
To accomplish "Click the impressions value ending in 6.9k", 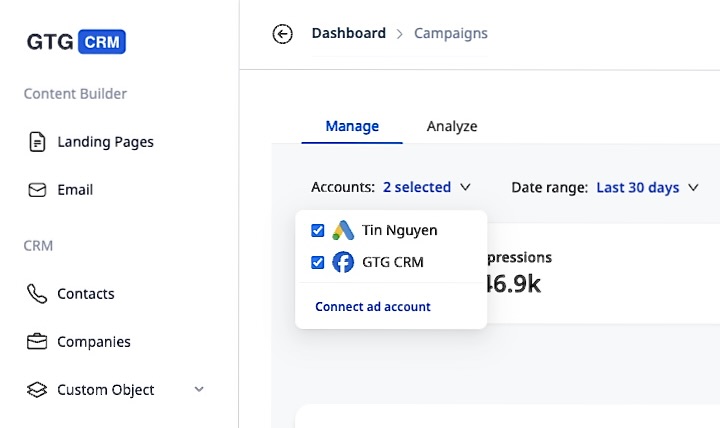I will pos(513,284).
